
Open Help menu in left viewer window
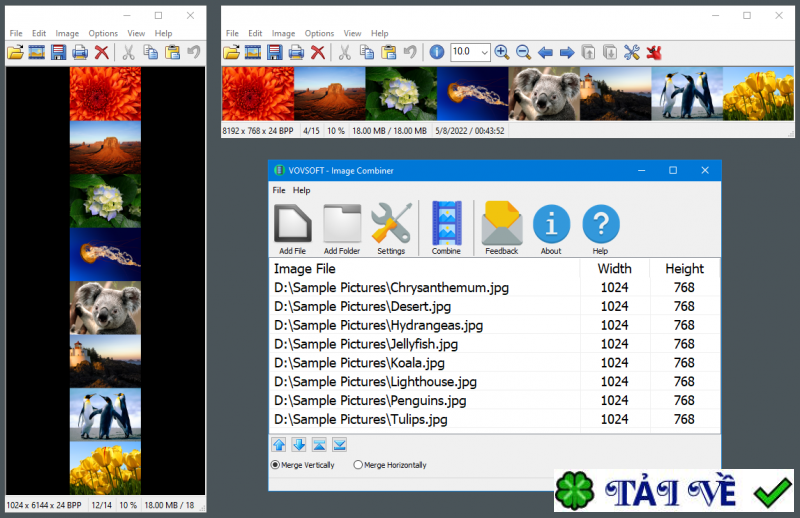(163, 33)
